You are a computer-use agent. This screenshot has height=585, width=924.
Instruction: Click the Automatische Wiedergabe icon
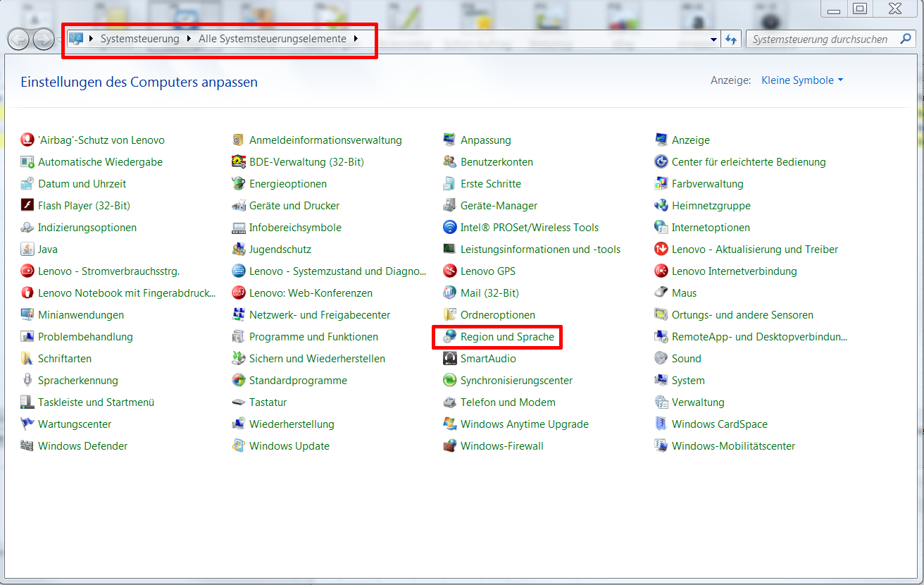[27, 161]
